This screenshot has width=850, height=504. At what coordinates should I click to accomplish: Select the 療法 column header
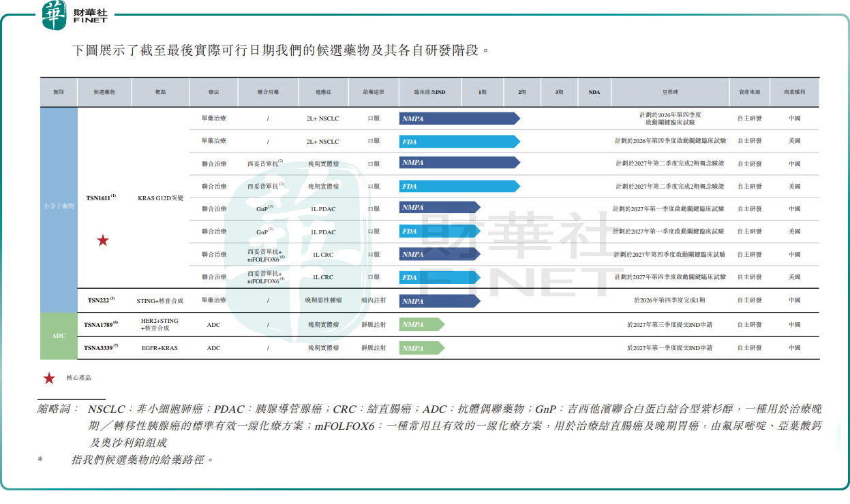(x=214, y=92)
